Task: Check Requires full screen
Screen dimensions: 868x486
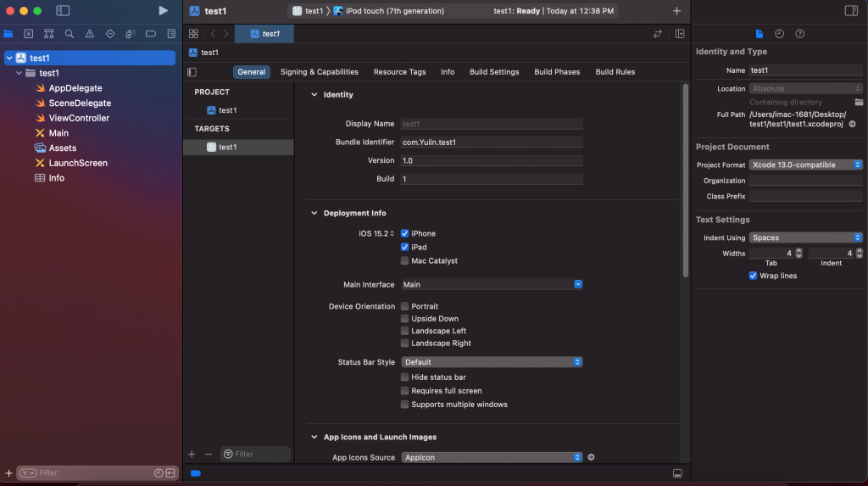Action: tap(404, 391)
